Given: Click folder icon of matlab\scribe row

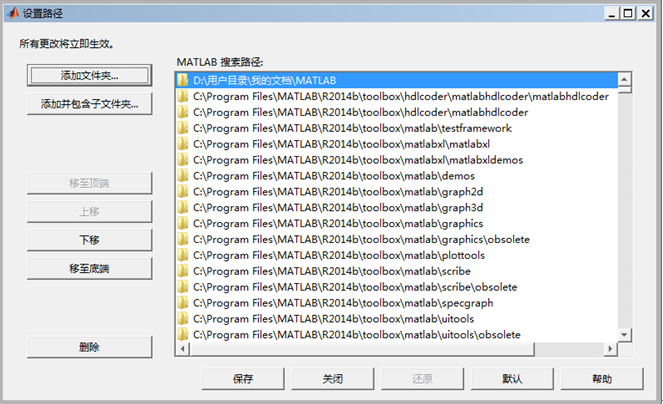Looking at the screenshot, I should tap(183, 271).
